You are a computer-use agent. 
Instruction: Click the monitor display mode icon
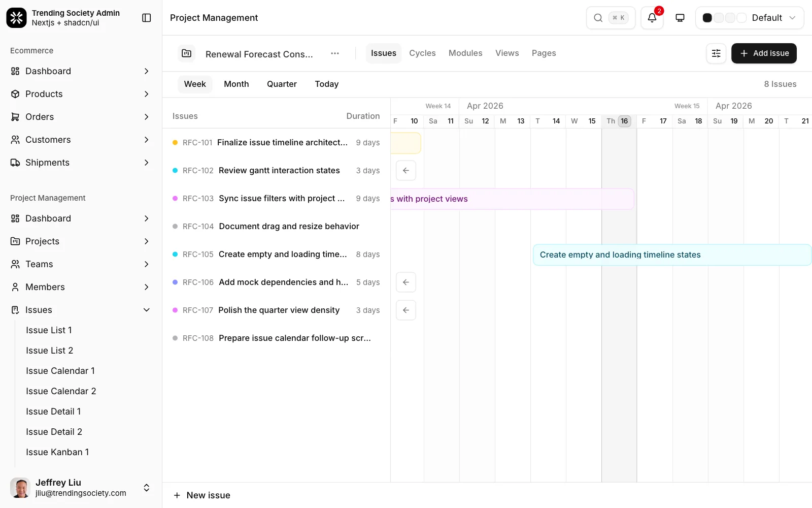point(680,18)
